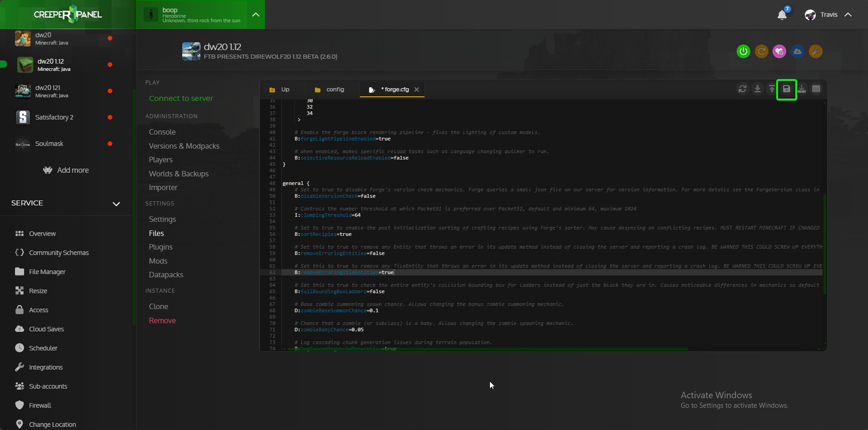Expand the boop profile dropdown chevron
The width and height of the screenshot is (868, 430).
point(256,15)
